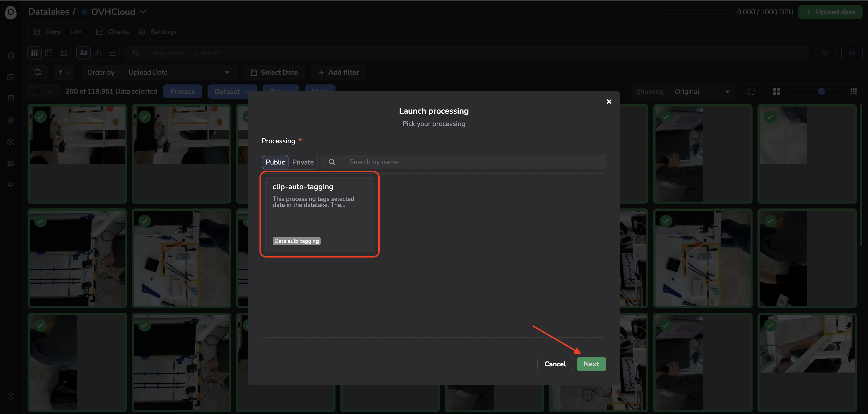This screenshot has width=868, height=414.
Task: Switch to grid view icon in toolbar
Action: click(x=34, y=53)
